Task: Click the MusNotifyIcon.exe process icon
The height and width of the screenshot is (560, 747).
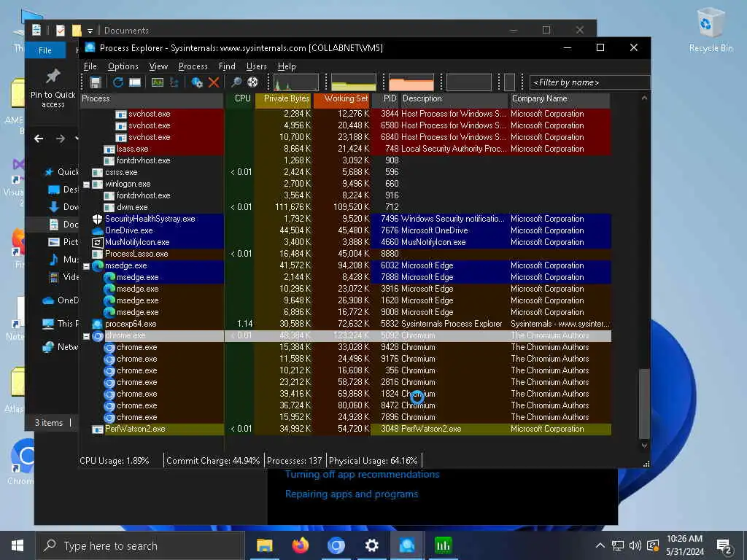Action: 97,242
